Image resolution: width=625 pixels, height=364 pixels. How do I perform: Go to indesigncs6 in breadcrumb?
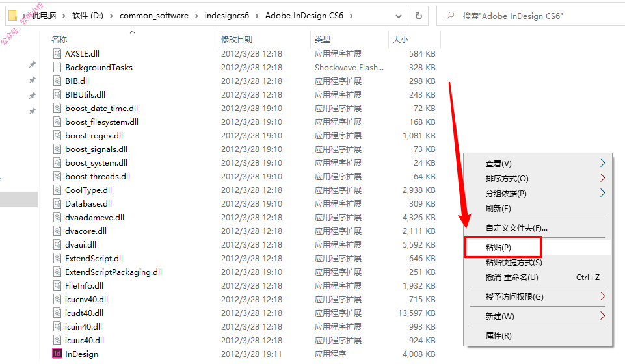(227, 16)
